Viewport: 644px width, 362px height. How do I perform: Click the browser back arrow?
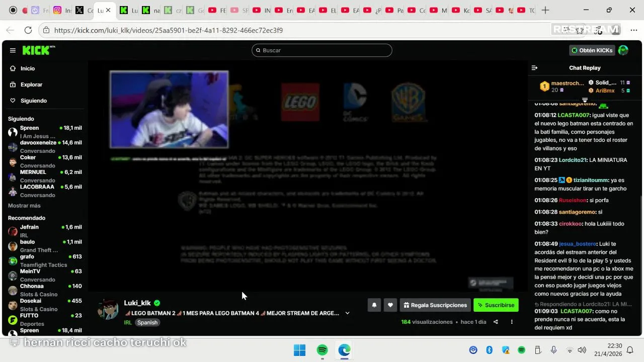(x=10, y=30)
